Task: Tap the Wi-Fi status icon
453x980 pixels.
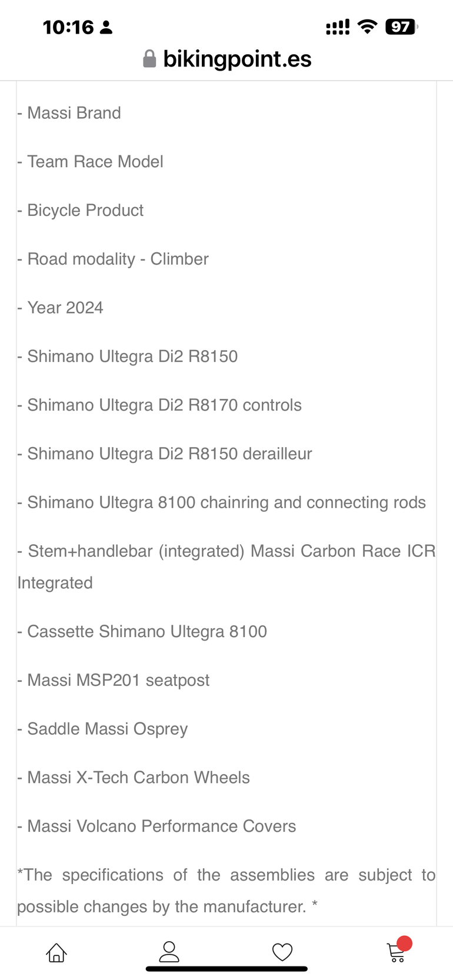Action: [x=368, y=27]
